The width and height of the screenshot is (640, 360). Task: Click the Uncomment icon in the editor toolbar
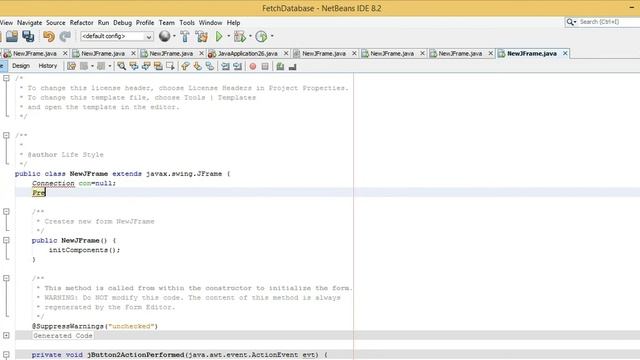pos(292,66)
